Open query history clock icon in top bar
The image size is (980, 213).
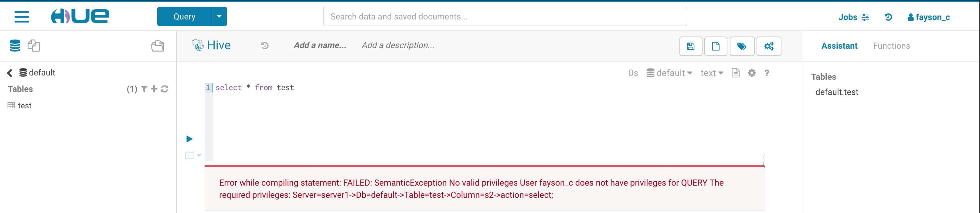pos(888,17)
